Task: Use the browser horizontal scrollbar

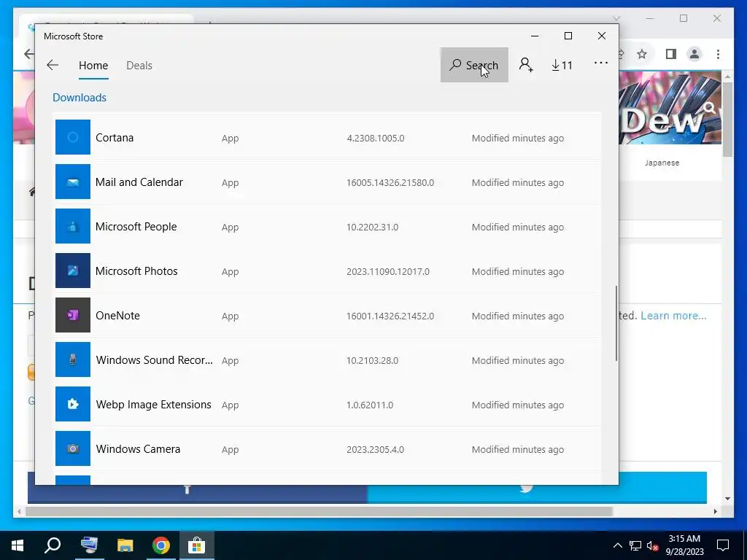Action: (319, 511)
